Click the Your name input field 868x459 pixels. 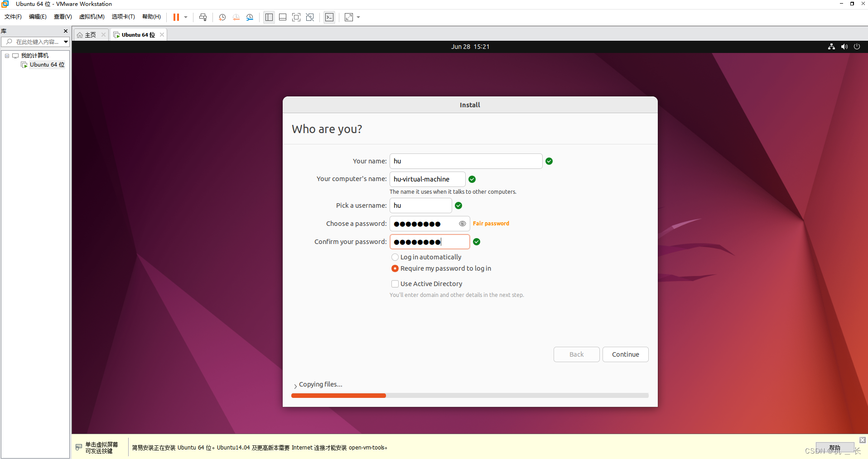[466, 161]
